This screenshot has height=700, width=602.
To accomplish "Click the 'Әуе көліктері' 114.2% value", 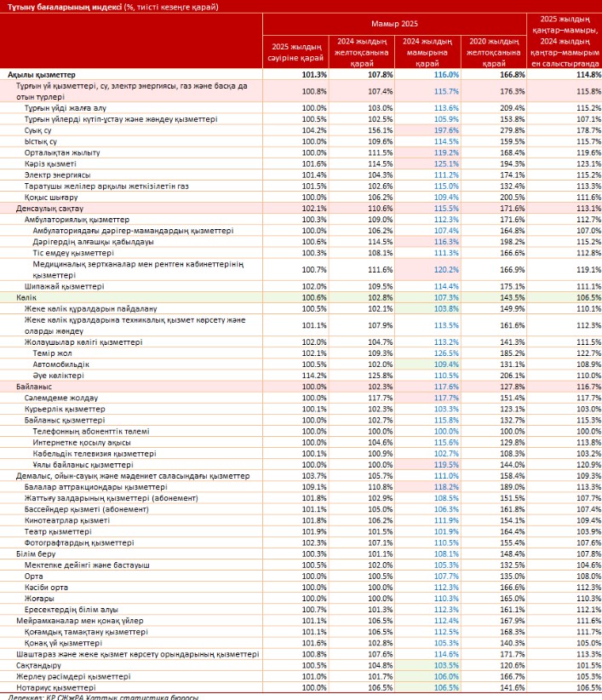I will point(314,376).
